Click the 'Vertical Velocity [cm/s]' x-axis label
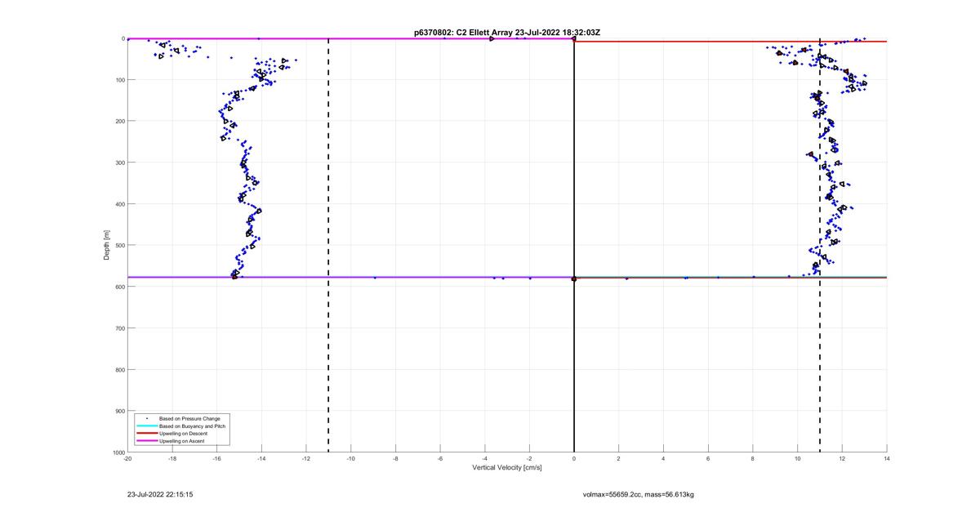980x508 pixels. [507, 468]
